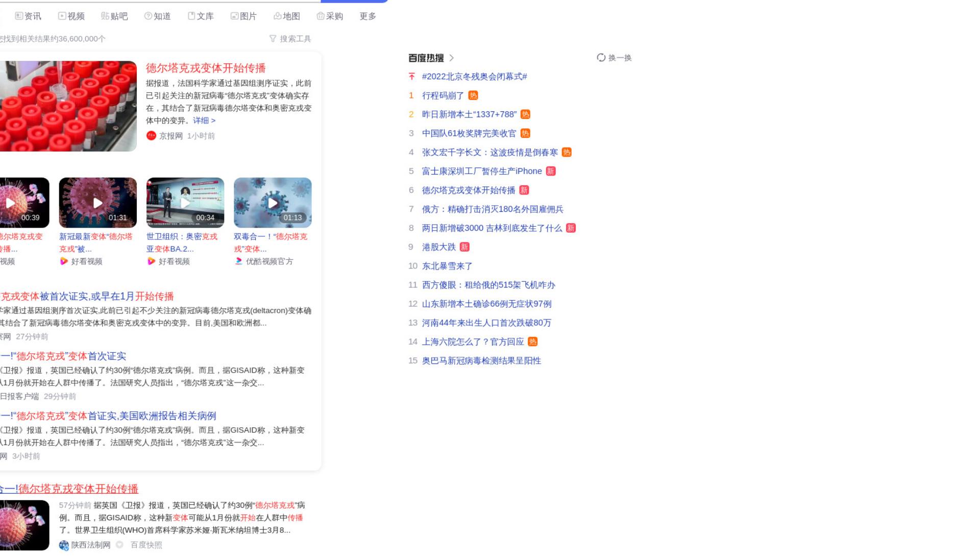The image size is (980, 560).
Task: Click the virus thumbnail beside 陕西法制网 result
Action: coord(24,525)
